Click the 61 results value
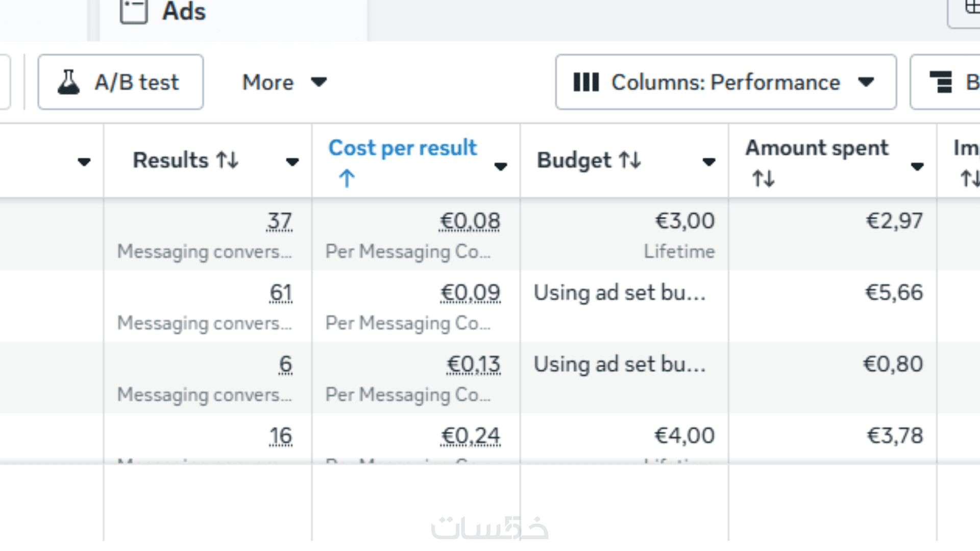Screen dimensions: 980x551 click(281, 292)
